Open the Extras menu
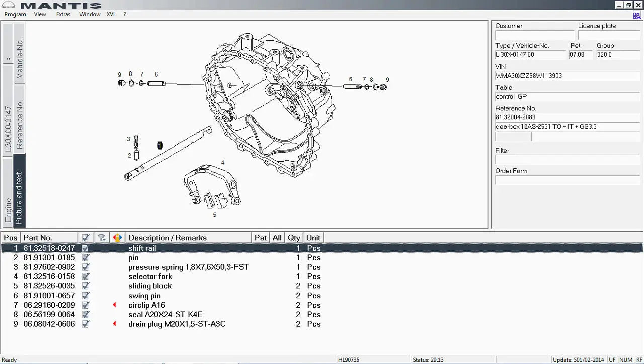Image resolution: width=644 pixels, height=364 pixels. [63, 14]
